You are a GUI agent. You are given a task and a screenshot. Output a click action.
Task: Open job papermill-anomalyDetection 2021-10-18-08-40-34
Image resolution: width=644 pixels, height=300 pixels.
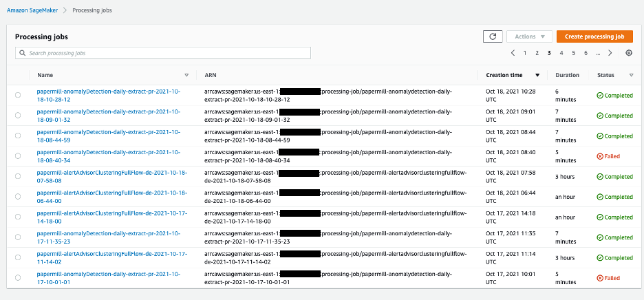[x=109, y=156]
